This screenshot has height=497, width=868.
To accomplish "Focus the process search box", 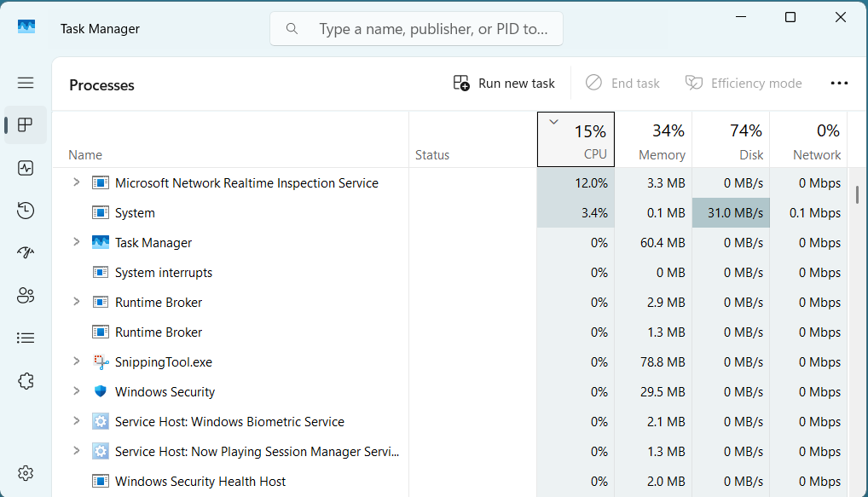I will (416, 29).
